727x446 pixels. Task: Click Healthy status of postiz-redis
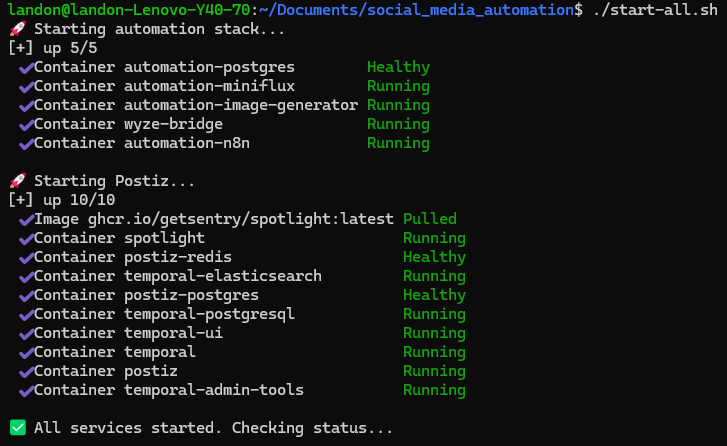[x=434, y=257]
